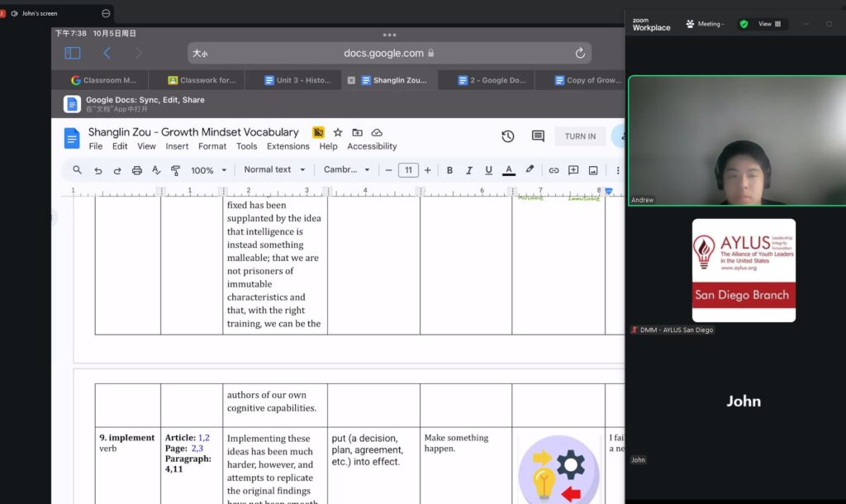Expand the Normal text style dropdown
Image resolution: width=846 pixels, height=504 pixels.
274,170
